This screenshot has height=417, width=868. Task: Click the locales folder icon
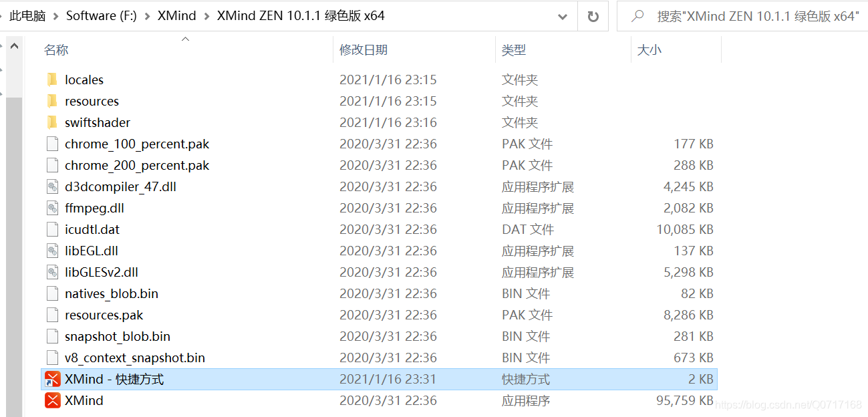click(53, 80)
